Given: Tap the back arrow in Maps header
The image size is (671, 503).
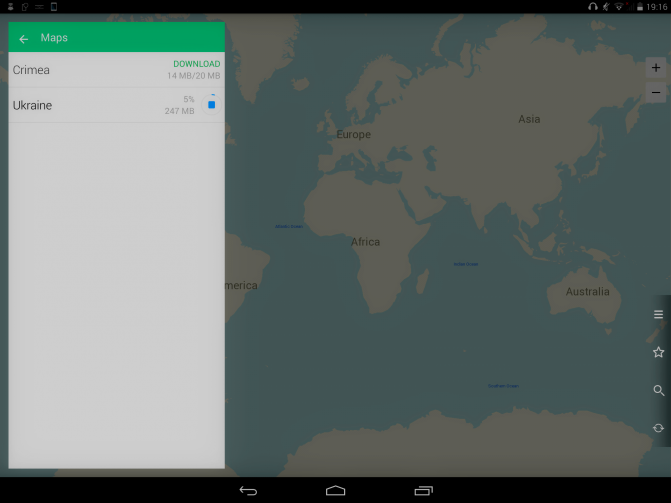Looking at the screenshot, I should point(24,39).
